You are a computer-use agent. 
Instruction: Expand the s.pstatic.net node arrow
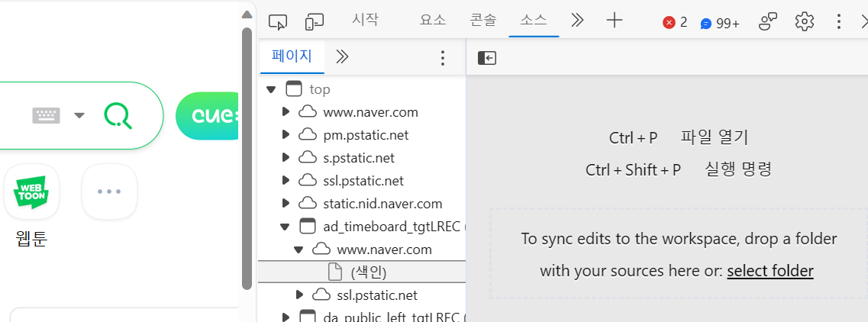[286, 158]
